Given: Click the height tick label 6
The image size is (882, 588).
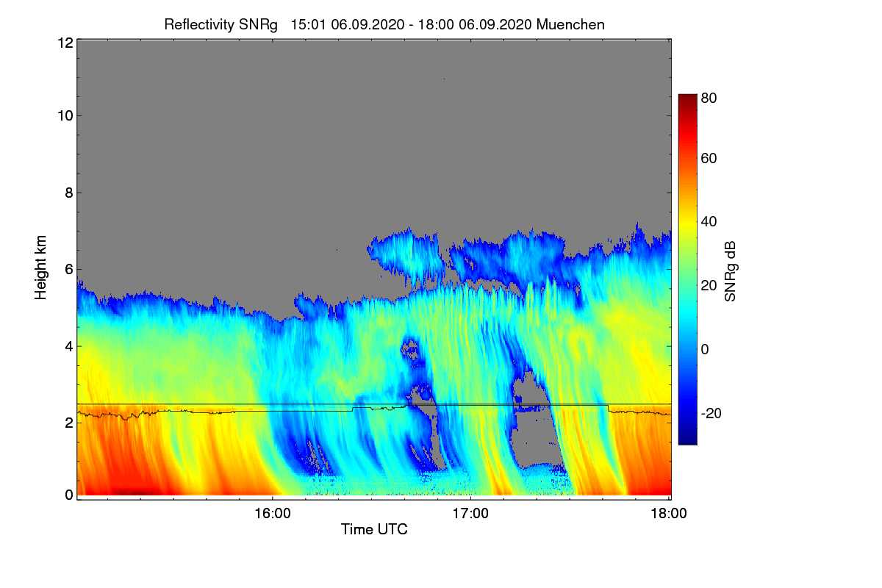Looking at the screenshot, I should click(x=68, y=269).
